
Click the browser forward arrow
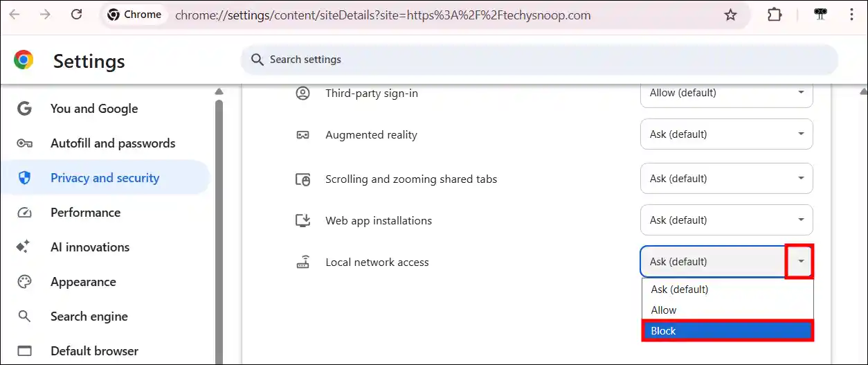[x=46, y=15]
